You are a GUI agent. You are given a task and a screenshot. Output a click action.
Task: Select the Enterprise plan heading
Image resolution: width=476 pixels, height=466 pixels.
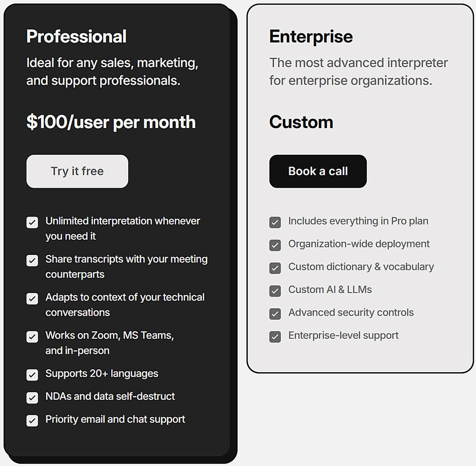[x=311, y=36]
